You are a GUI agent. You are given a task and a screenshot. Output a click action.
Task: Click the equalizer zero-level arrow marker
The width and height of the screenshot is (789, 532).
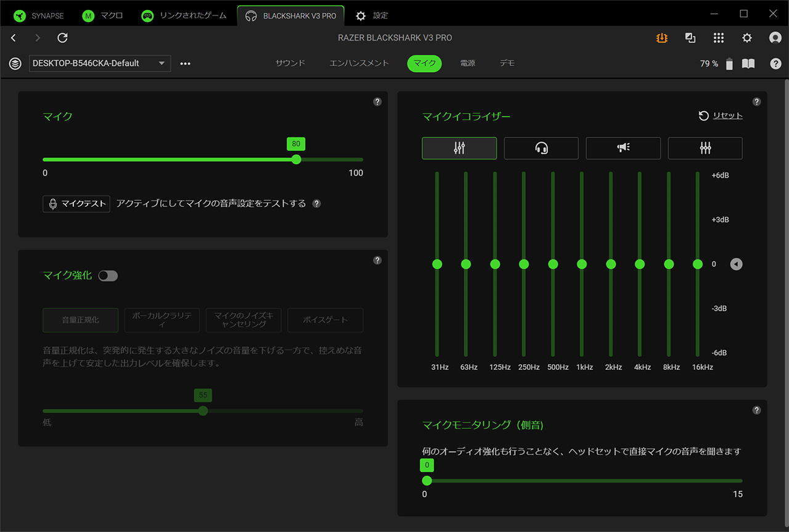pyautogui.click(x=736, y=264)
